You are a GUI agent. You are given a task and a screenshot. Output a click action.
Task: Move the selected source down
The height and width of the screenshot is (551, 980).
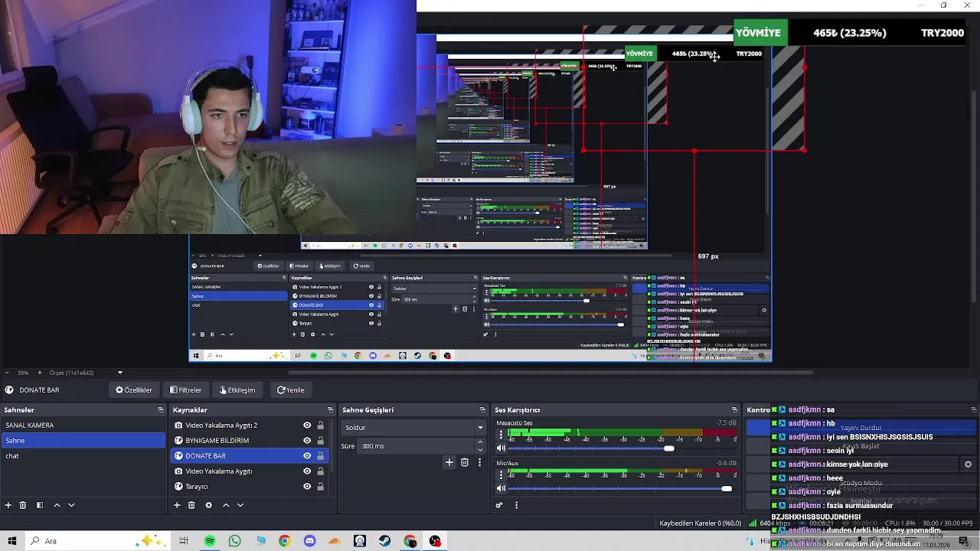240,505
